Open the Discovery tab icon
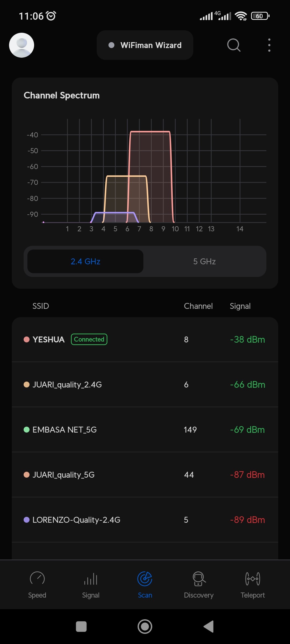The image size is (290, 644). click(x=199, y=579)
